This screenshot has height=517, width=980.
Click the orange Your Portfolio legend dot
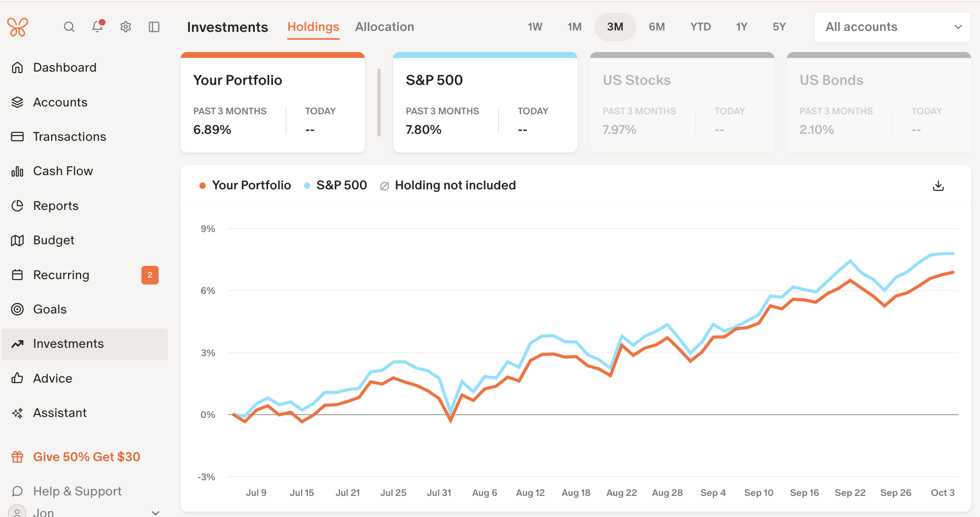pyautogui.click(x=202, y=185)
